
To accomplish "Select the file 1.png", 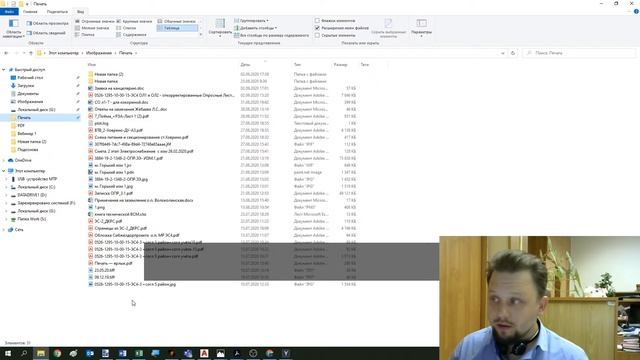I will click(100, 207).
